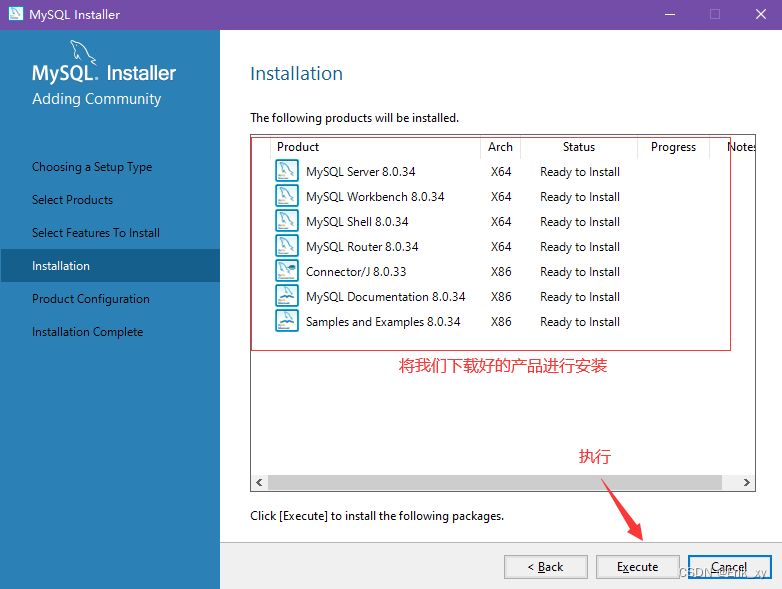Click the MySQL Server 8.0.34 product icon
This screenshot has width=782, height=589.
(x=287, y=171)
